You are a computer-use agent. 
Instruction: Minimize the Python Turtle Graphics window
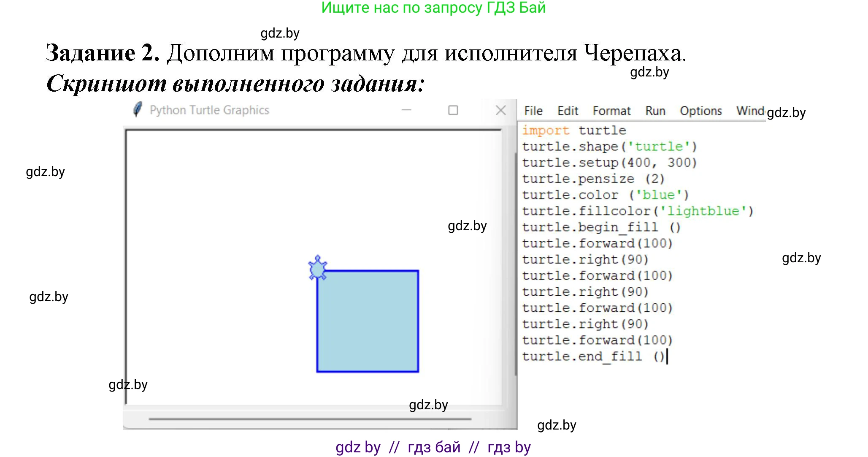tap(406, 110)
